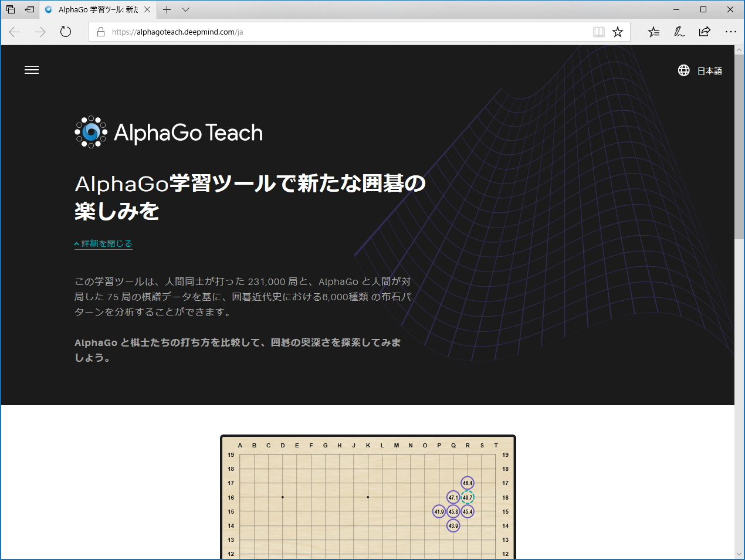Click the suggested move circle 46.7 on the board

point(467,497)
